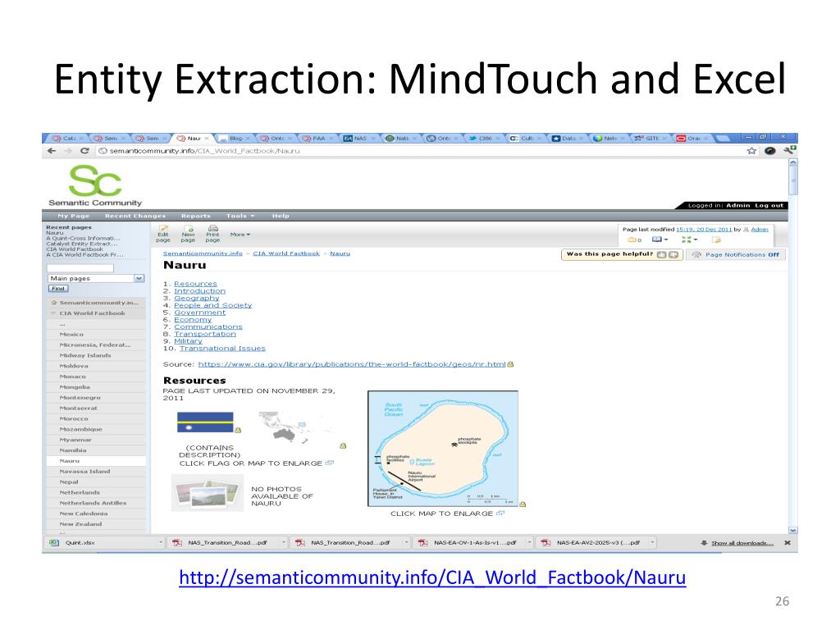This screenshot has width=840, height=630.
Task: Reload the page with the refresh icon
Action: (84, 151)
